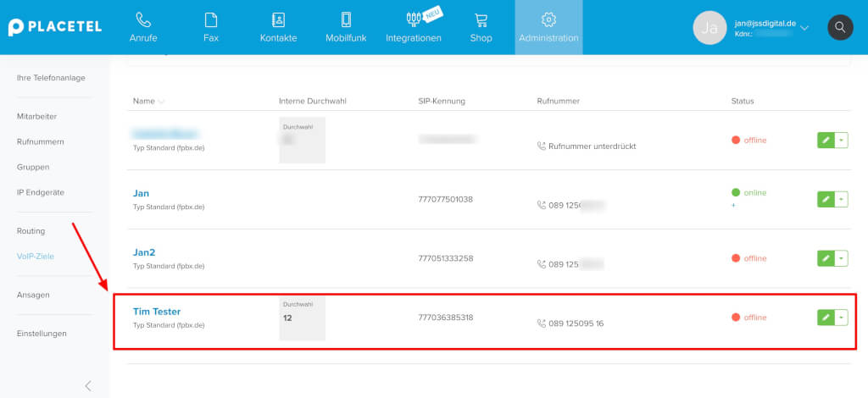The image size is (868, 398).
Task: Open the blurred name link in the first row
Action: tap(165, 134)
